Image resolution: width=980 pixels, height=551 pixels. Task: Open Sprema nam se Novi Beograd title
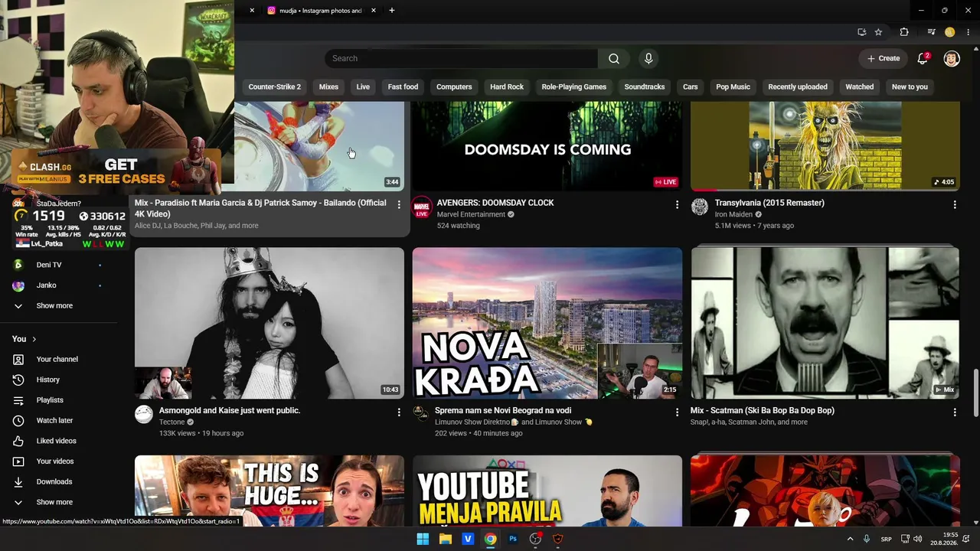tap(503, 410)
